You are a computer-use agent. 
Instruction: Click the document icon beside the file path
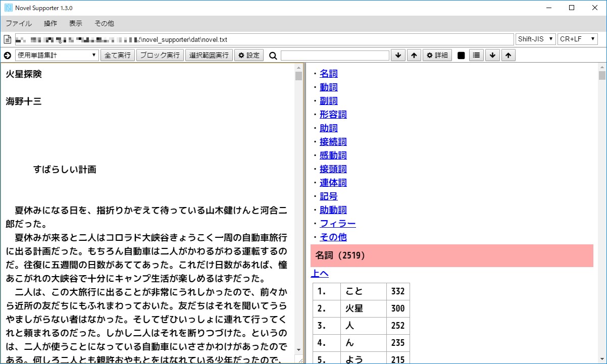[x=7, y=39]
